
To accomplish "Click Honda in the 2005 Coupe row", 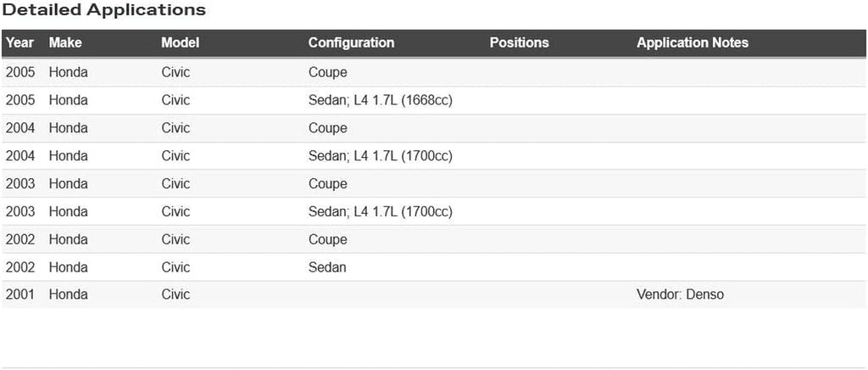I will pyautogui.click(x=68, y=72).
